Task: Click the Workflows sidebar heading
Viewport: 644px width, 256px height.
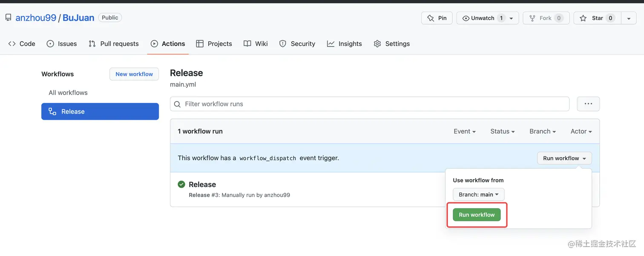Action: 57,74
